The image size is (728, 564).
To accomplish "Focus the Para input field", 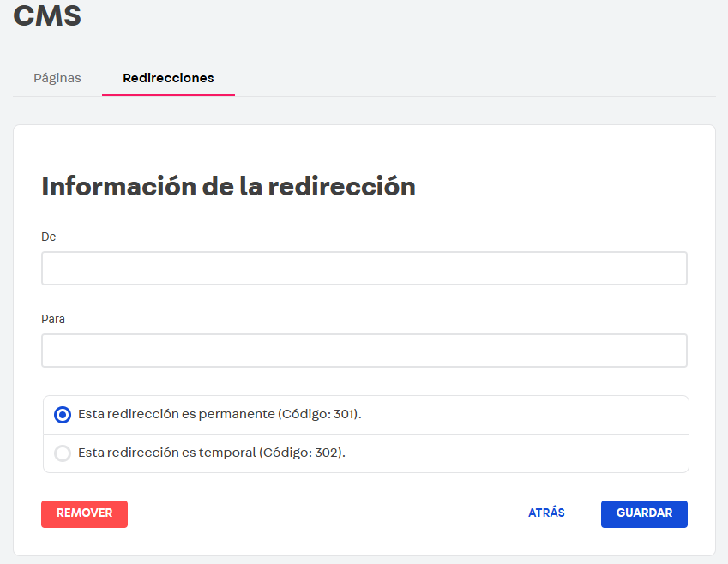I will pyautogui.click(x=364, y=350).
